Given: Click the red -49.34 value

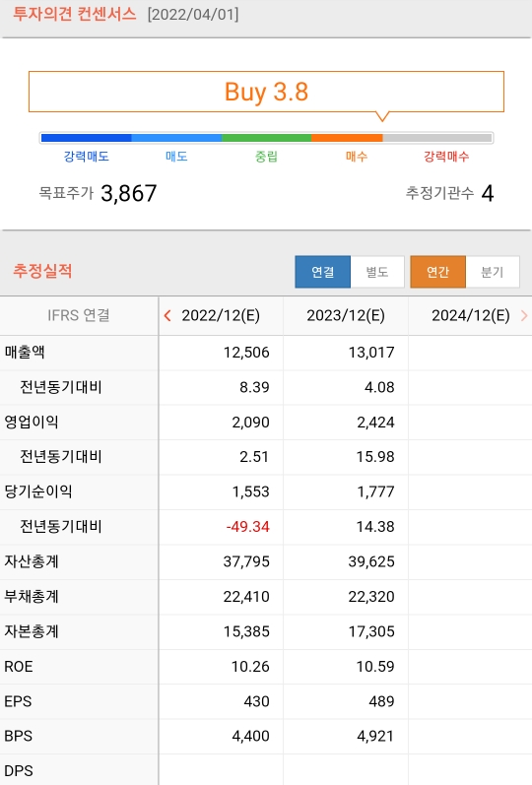Looking at the screenshot, I should [x=247, y=527].
